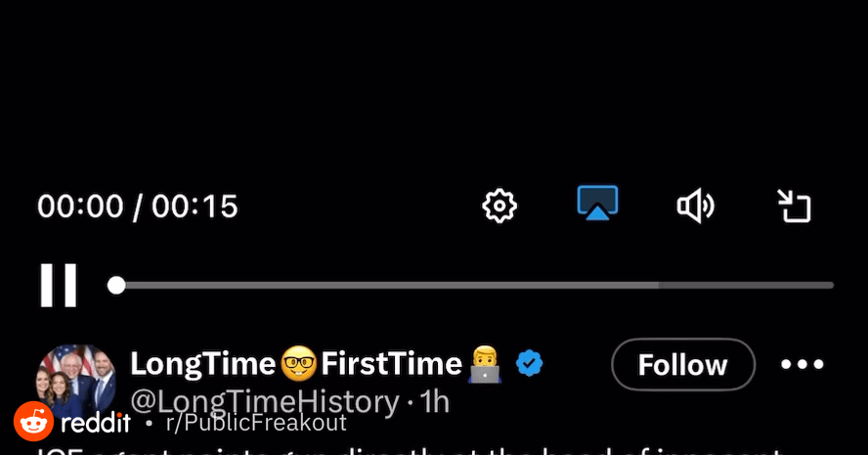Jump to the unbuffered end of timeline

[x=746, y=286]
